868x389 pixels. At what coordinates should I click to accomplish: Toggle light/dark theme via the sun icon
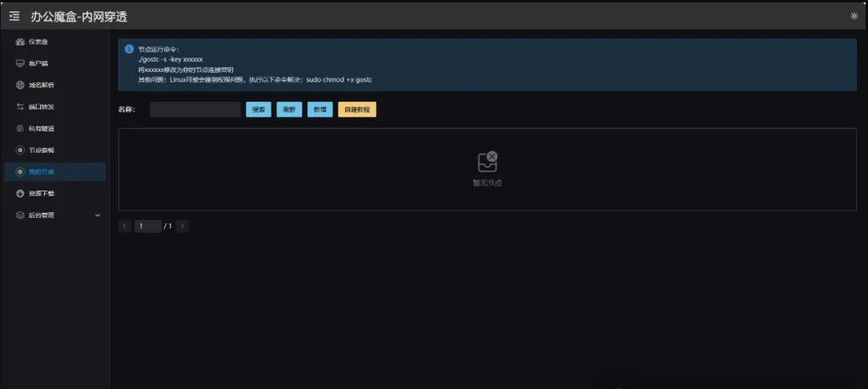coord(854,16)
